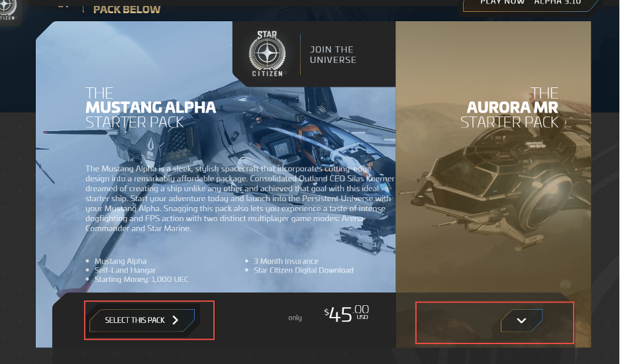This screenshot has height=364, width=620.
Task: Click Starting Money: 1,000 UEC item
Action: point(141,279)
